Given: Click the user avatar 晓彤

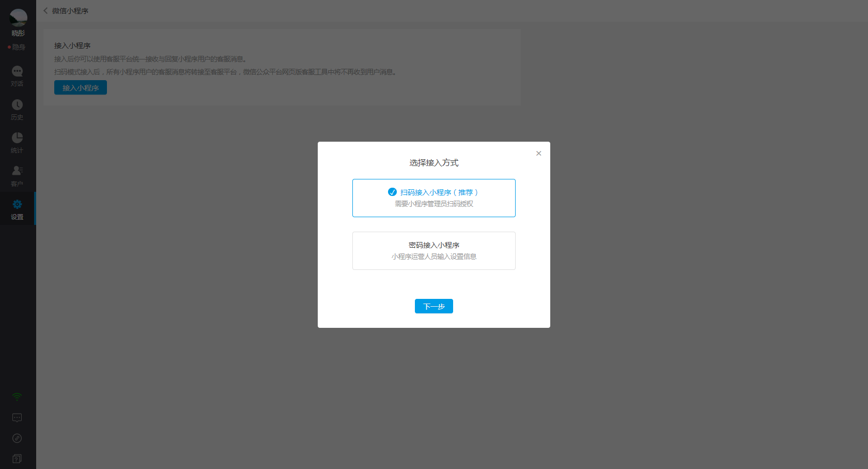Looking at the screenshot, I should 18,18.
